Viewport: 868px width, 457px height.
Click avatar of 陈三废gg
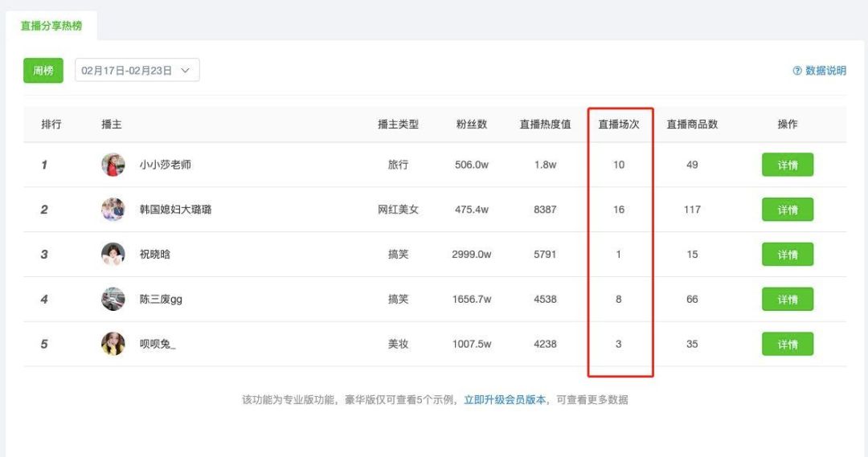113,300
